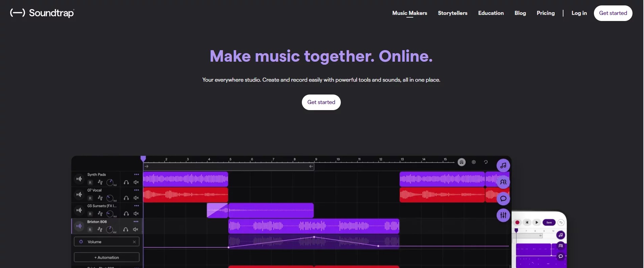Image resolution: width=644 pixels, height=268 pixels.
Task: Open the Blog link
Action: [520, 13]
